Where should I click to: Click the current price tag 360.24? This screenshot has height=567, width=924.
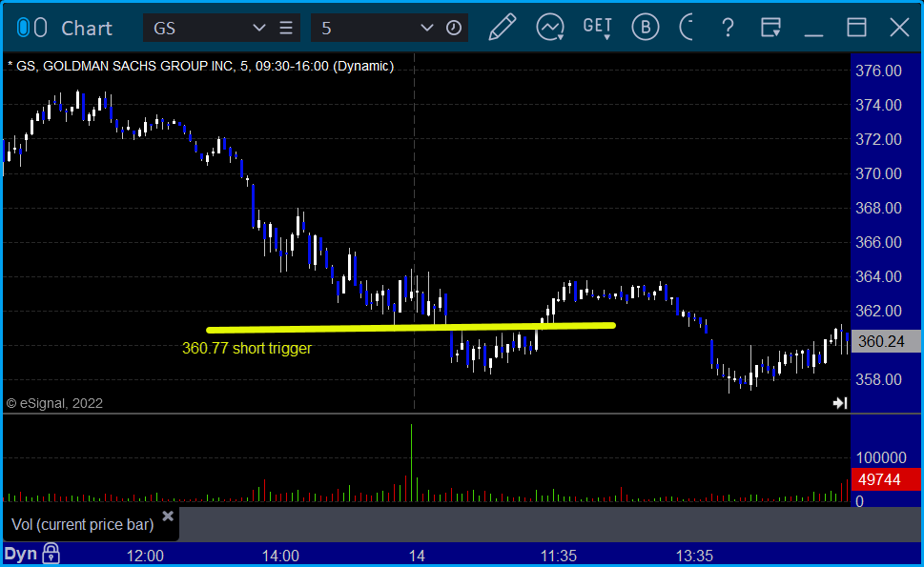(886, 341)
